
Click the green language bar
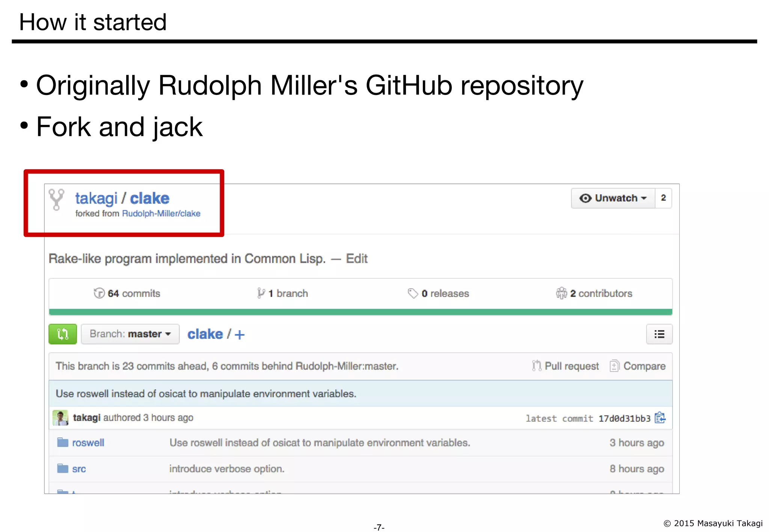pyautogui.click(x=360, y=312)
